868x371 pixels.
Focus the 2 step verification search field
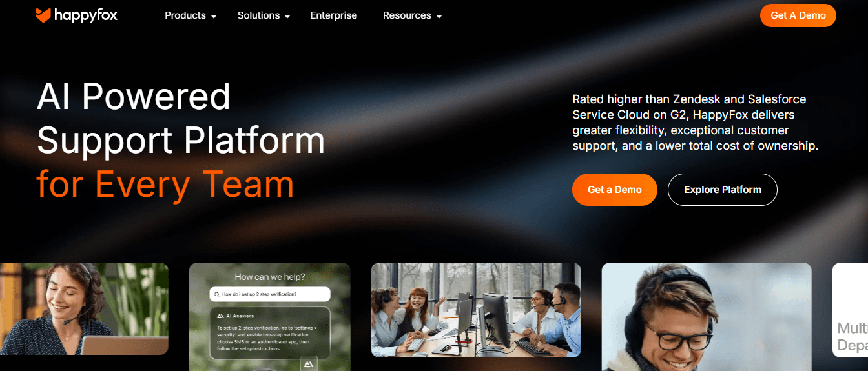(270, 294)
